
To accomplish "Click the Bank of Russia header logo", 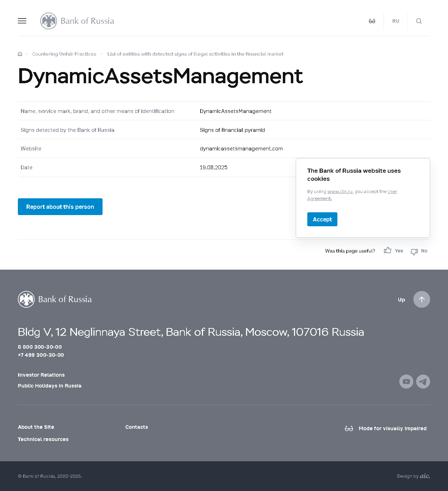I will click(x=77, y=21).
